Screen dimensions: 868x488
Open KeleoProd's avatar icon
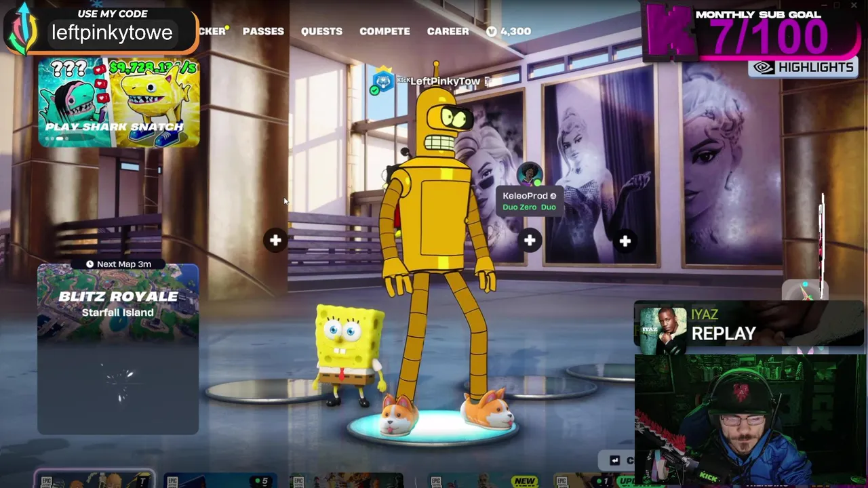pos(530,174)
